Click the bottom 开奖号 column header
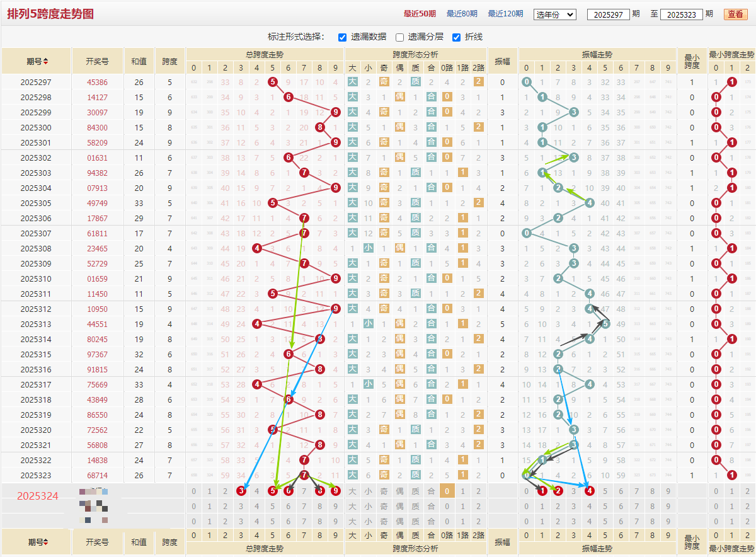The height and width of the screenshot is (557, 756). tap(98, 542)
